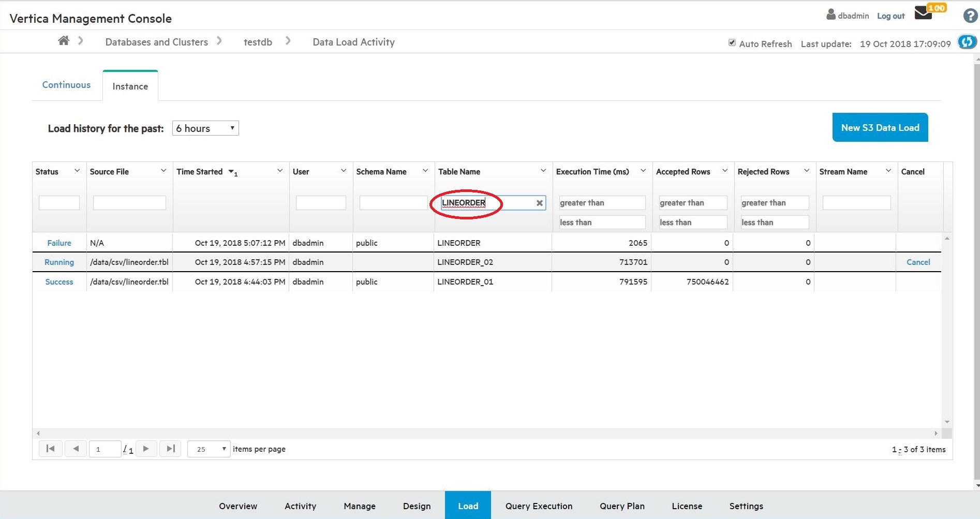This screenshot has height=519, width=980.
Task: Open the Query Plan bottom tab
Action: click(x=622, y=506)
